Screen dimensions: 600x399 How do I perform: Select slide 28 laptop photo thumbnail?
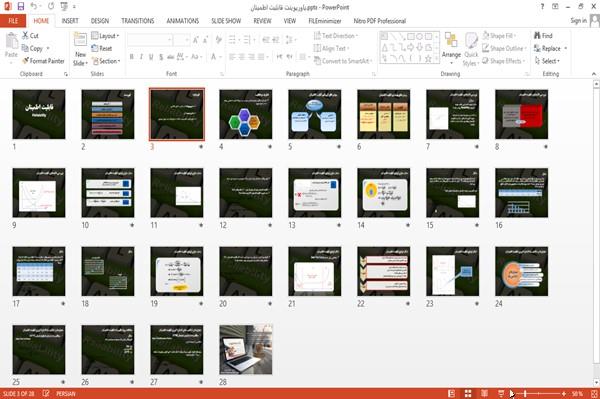(246, 349)
